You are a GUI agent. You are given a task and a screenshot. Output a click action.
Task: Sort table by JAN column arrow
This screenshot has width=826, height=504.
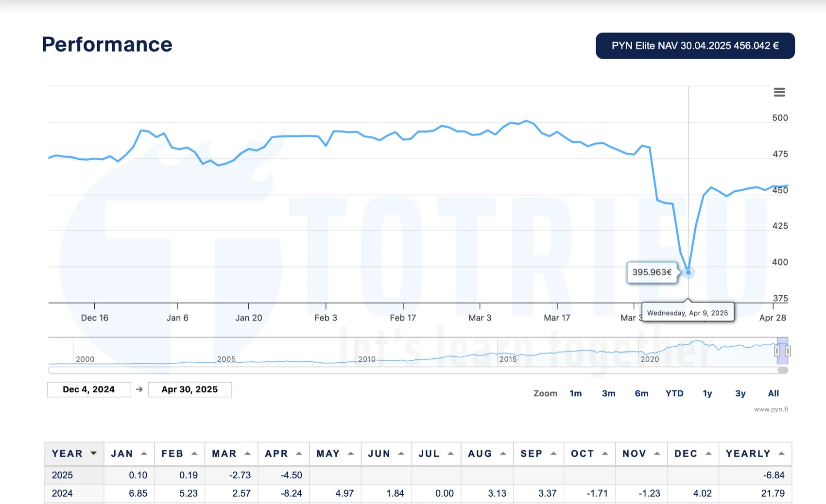[144, 454]
